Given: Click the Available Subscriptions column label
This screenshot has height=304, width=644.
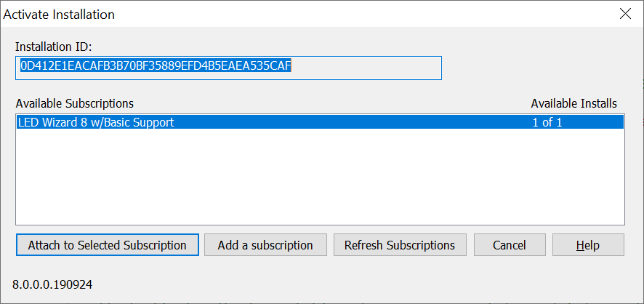Looking at the screenshot, I should click(75, 103).
